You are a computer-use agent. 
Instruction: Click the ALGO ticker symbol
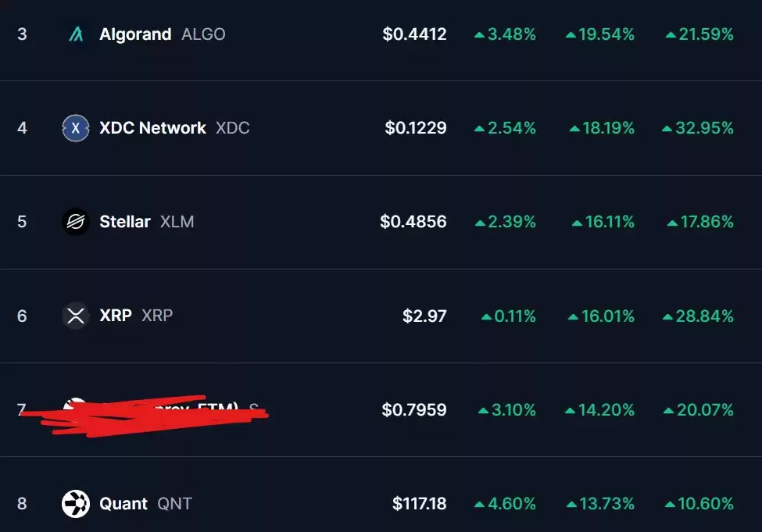[203, 34]
